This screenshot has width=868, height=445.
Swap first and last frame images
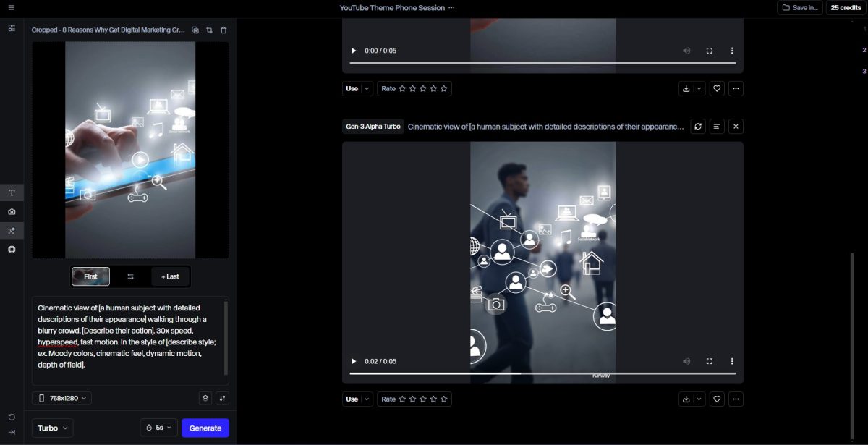(131, 276)
